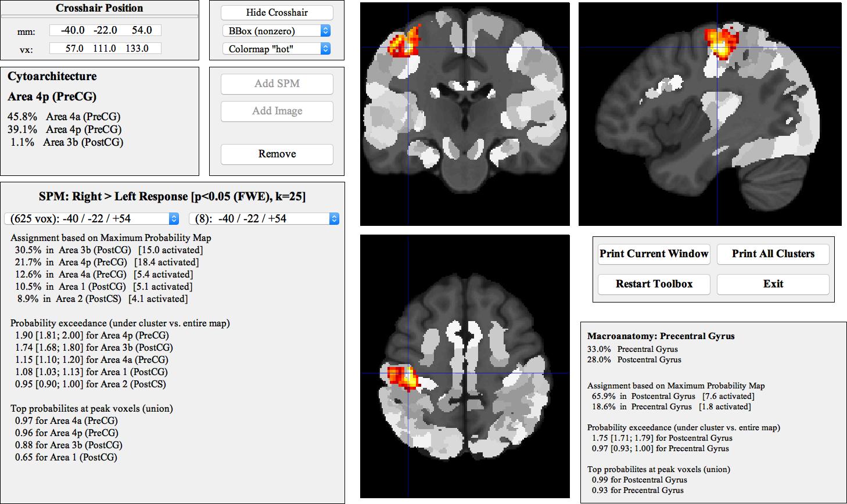Click the Add Image button
The image size is (847, 504).
click(x=277, y=111)
